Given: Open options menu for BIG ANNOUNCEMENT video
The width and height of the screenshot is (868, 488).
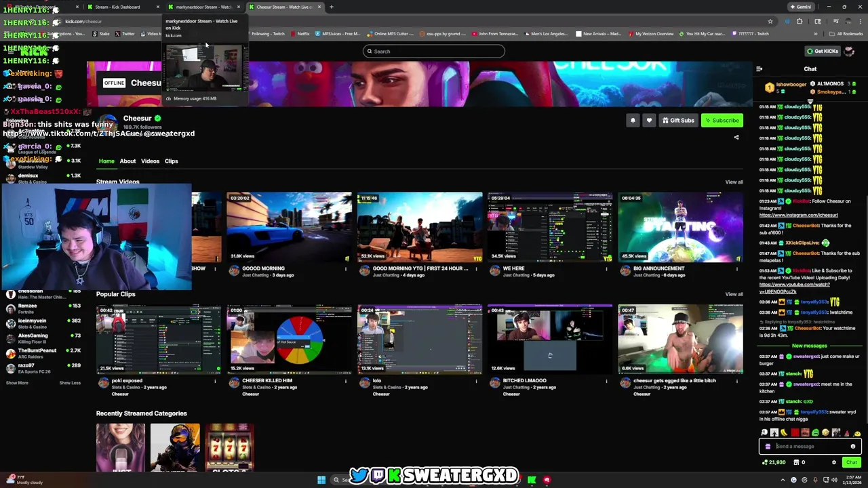Looking at the screenshot, I should [737, 269].
